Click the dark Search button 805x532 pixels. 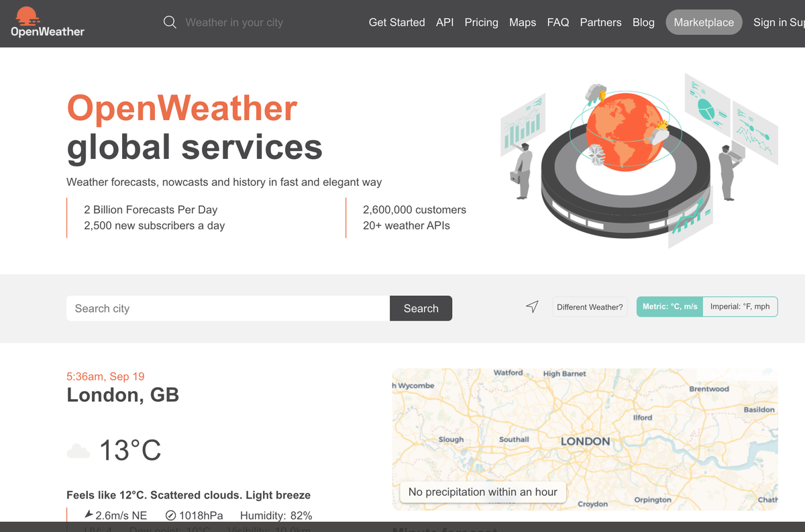click(x=421, y=309)
